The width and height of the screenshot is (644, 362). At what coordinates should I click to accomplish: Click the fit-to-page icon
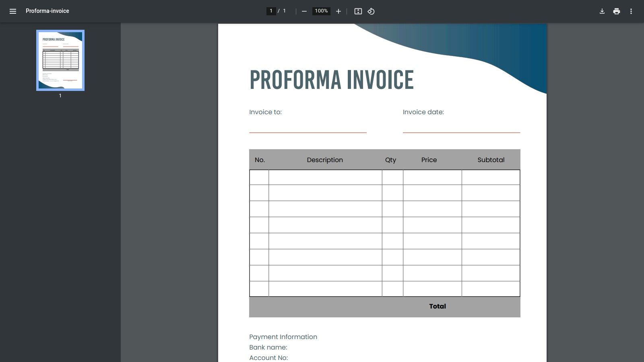coord(357,11)
